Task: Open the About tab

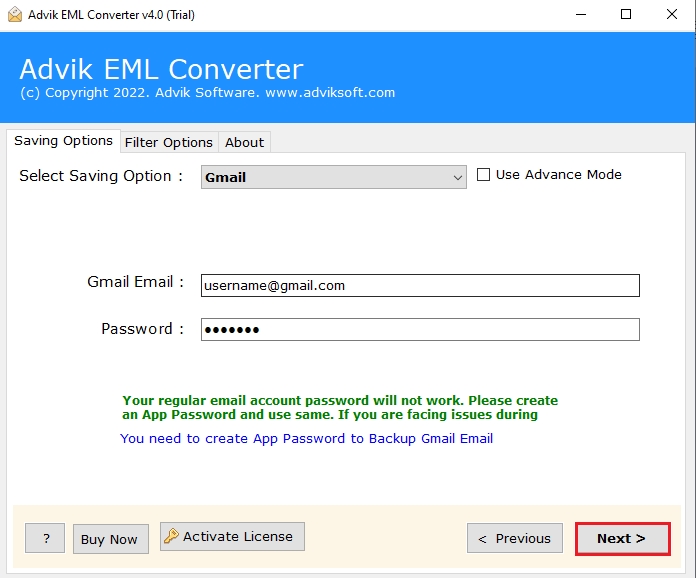Action: (244, 143)
